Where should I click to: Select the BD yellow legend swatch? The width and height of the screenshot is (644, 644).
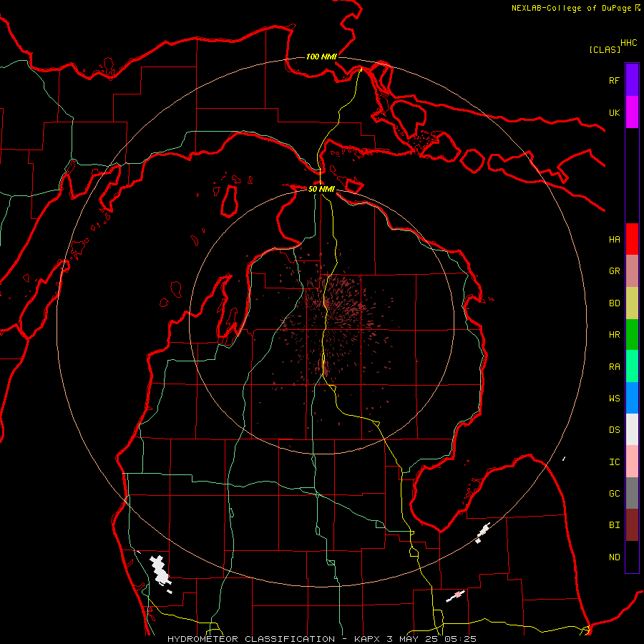(632, 303)
